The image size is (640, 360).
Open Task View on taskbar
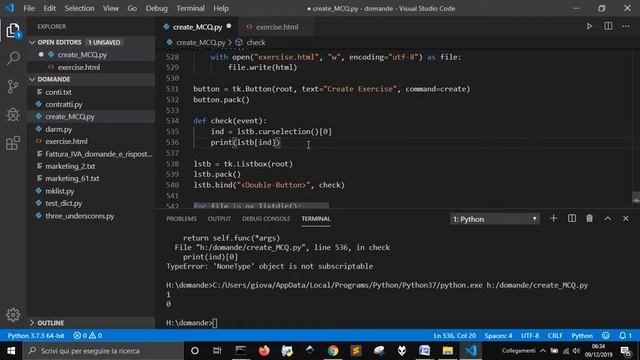217,351
